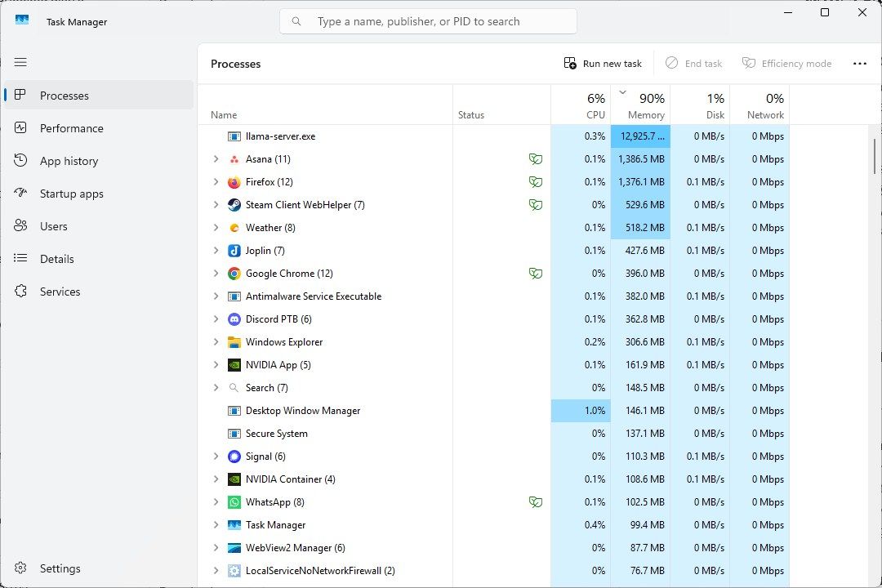Select the 12,925.7 memory value cell
Viewport: 882px width, 588px height.
click(x=640, y=136)
